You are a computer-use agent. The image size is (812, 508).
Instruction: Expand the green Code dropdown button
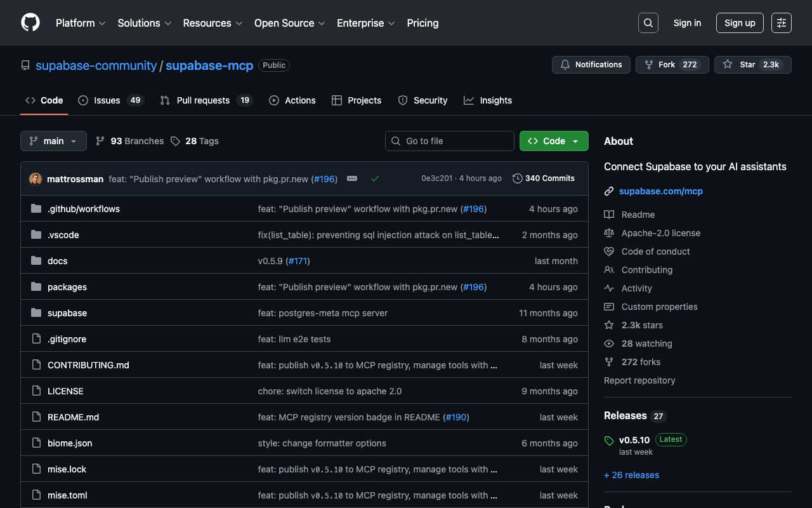pos(554,141)
